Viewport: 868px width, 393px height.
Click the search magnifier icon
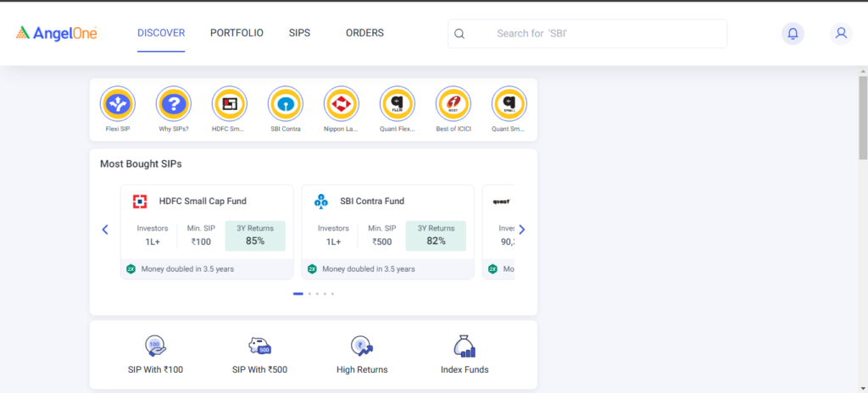click(x=459, y=34)
